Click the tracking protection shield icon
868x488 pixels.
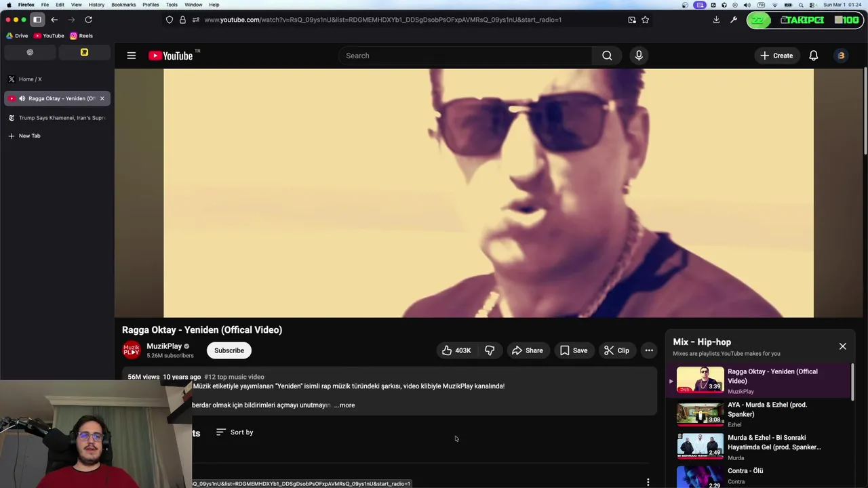170,20
